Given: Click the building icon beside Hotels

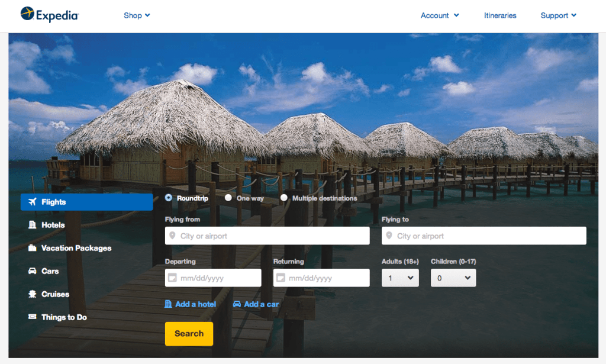Looking at the screenshot, I should [33, 224].
